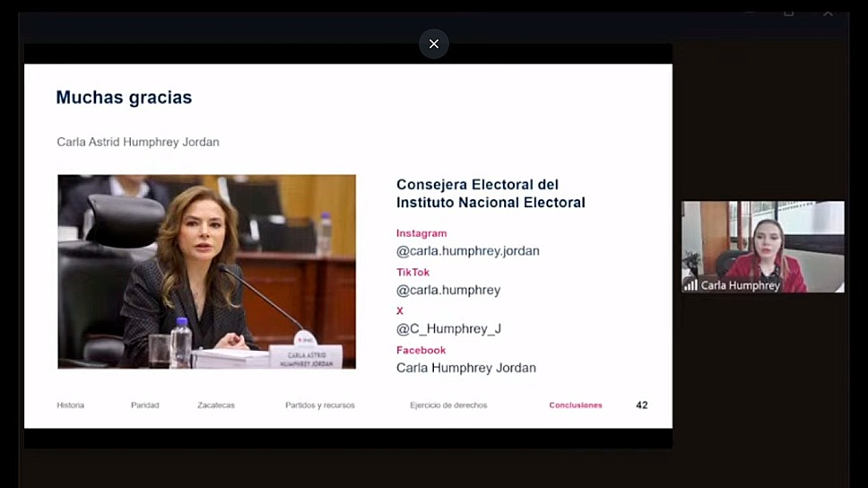
Task: Click the window close button at top right
Action: [x=828, y=13]
